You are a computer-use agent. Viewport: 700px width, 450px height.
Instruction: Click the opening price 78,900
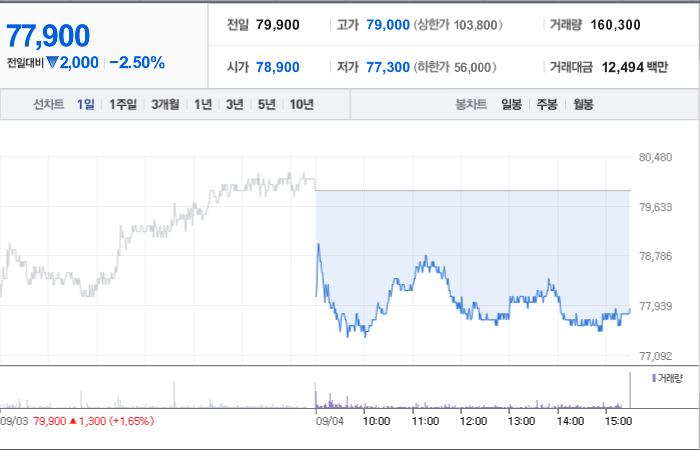[x=278, y=67]
